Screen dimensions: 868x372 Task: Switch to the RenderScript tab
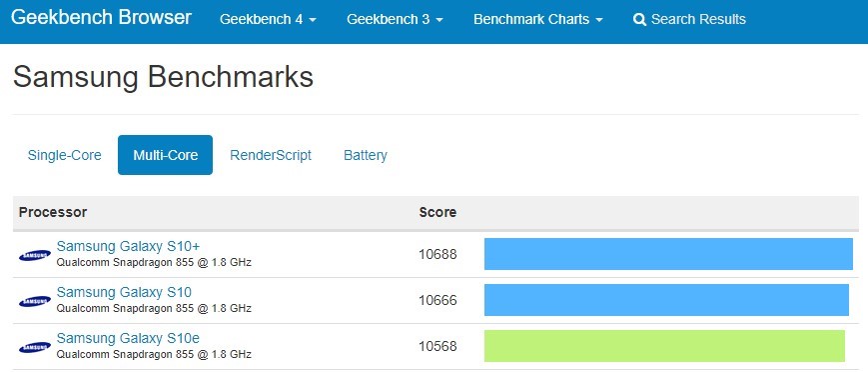coord(271,155)
